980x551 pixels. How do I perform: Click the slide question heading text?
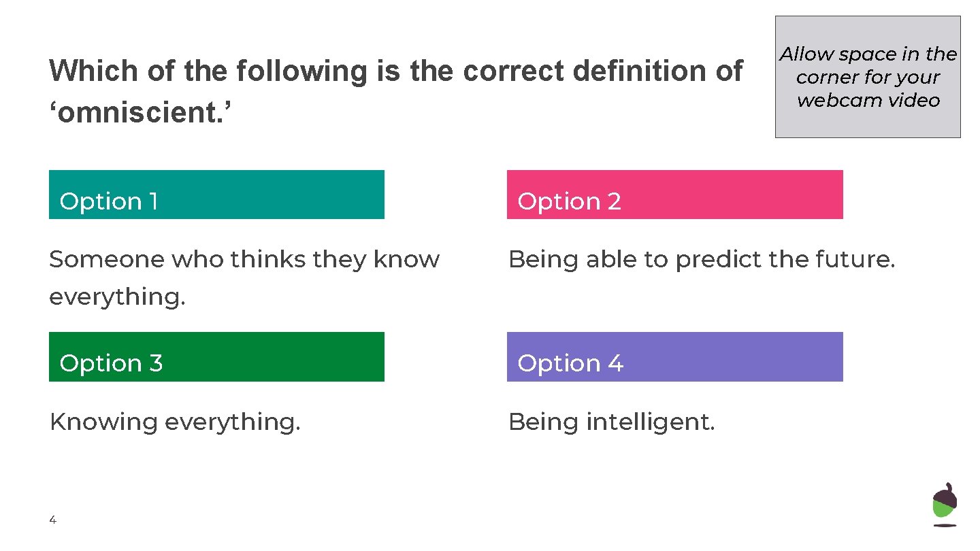click(395, 71)
